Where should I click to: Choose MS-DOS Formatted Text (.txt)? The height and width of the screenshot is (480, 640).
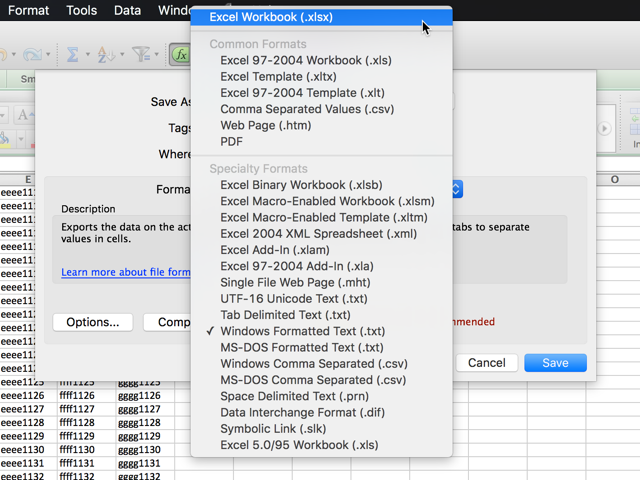click(x=322, y=347)
